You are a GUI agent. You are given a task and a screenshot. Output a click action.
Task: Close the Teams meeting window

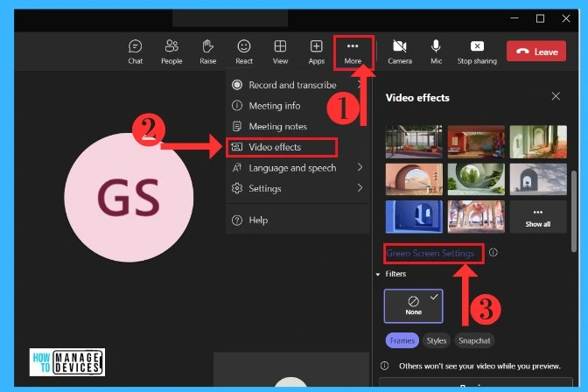(566, 18)
